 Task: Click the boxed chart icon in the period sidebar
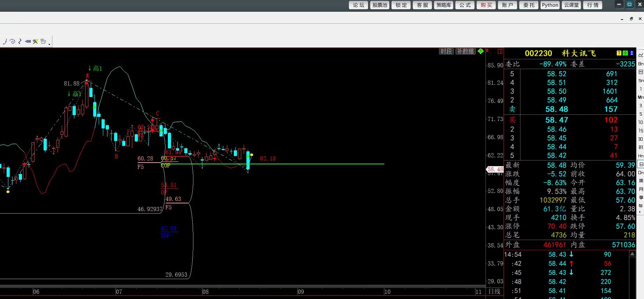(x=641, y=72)
